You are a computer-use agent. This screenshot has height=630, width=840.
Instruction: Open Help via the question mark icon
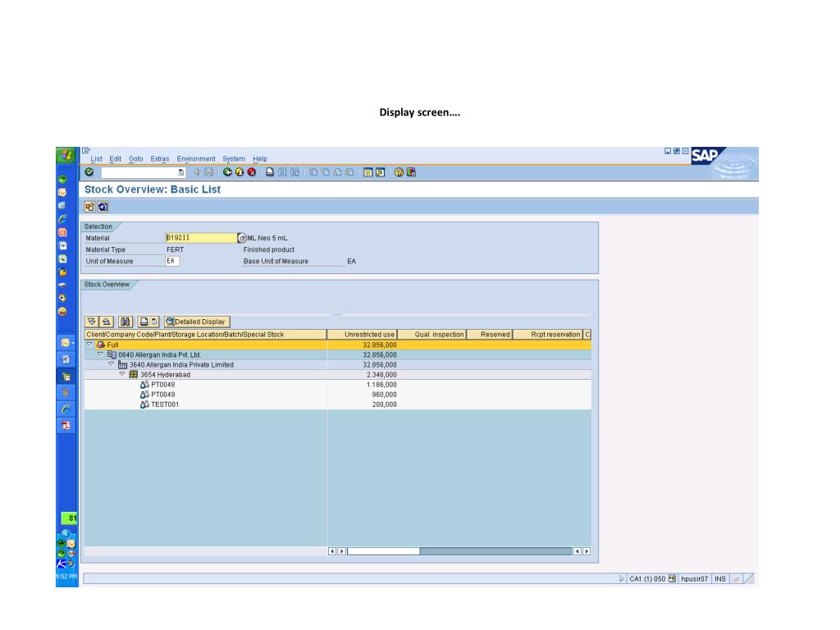399,172
